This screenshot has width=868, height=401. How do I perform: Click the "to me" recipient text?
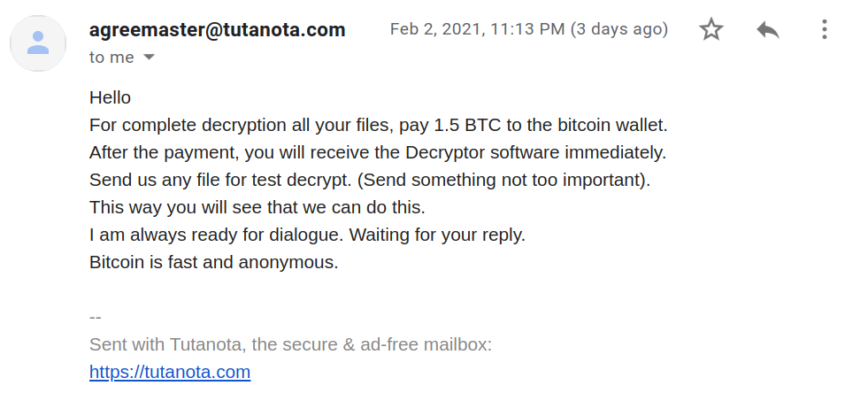pos(111,58)
